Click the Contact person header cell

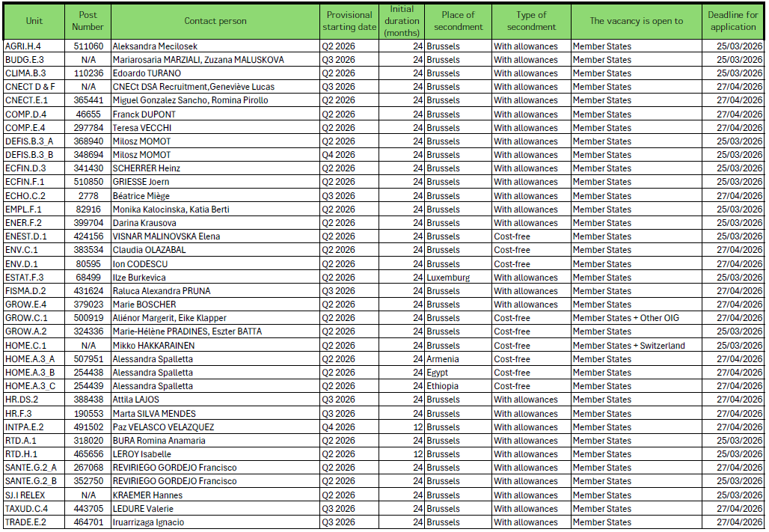215,21
